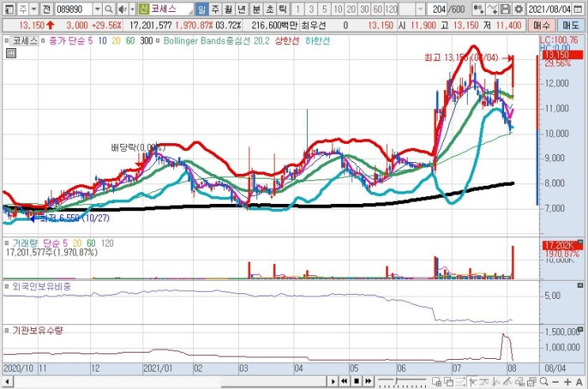This screenshot has width=588, height=389.
Task: Click the fast-forward button in bottom bar
Action: 368,382
